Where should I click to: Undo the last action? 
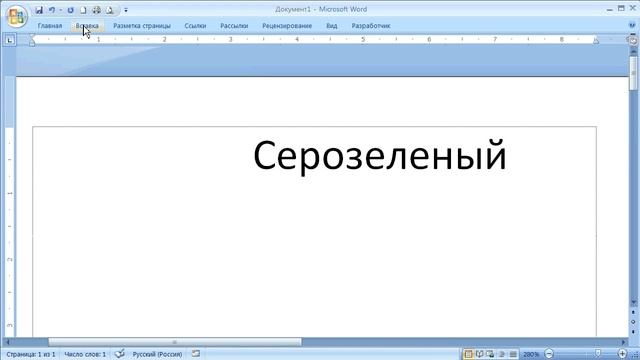point(52,10)
